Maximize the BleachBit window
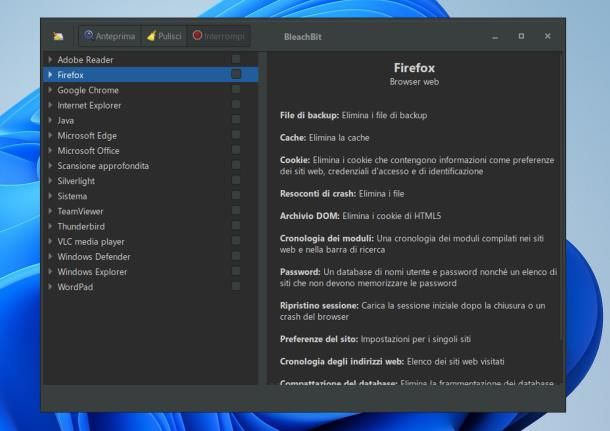Viewport: 610px width, 431px height. click(x=521, y=36)
